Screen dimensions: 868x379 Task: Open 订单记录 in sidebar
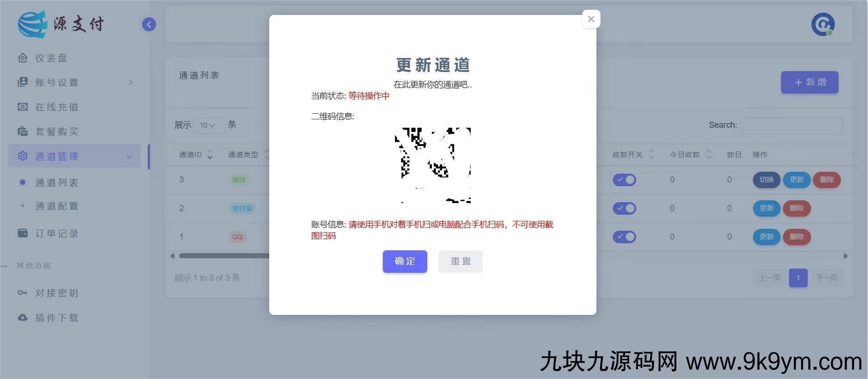pyautogui.click(x=57, y=233)
